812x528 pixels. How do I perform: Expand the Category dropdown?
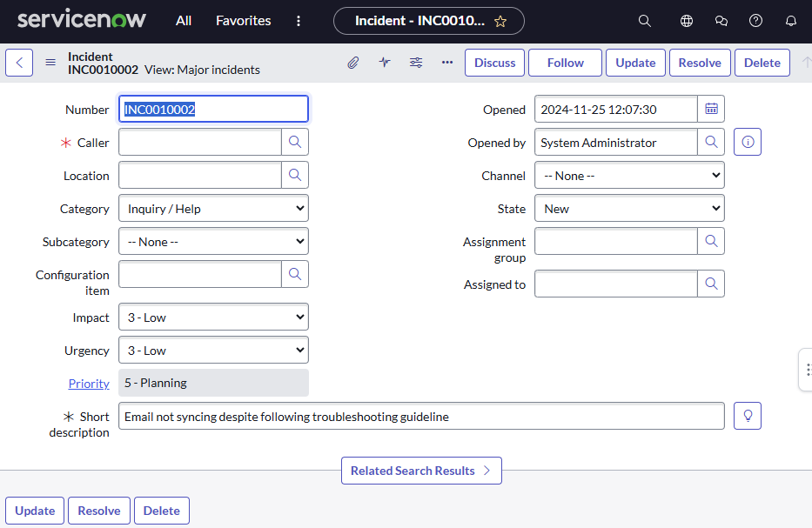213,209
